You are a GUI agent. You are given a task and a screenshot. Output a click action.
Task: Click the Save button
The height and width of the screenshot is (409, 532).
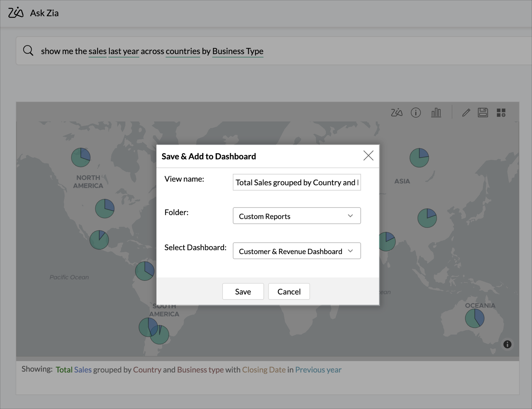[243, 292]
